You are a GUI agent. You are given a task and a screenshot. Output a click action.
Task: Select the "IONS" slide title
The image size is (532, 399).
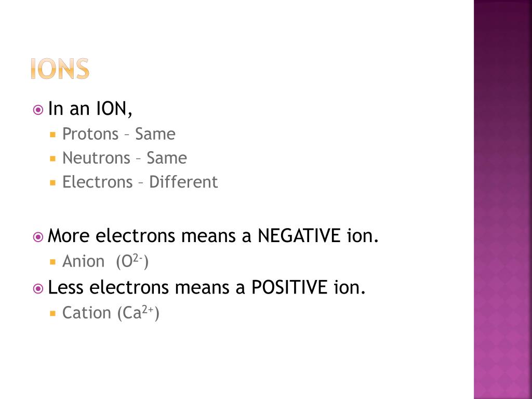tap(60, 69)
